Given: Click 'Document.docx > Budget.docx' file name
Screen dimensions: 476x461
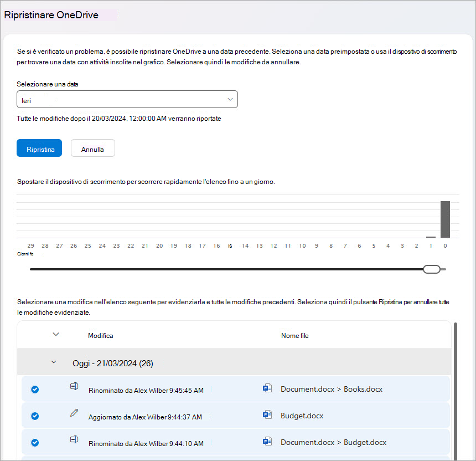Looking at the screenshot, I should [334, 443].
